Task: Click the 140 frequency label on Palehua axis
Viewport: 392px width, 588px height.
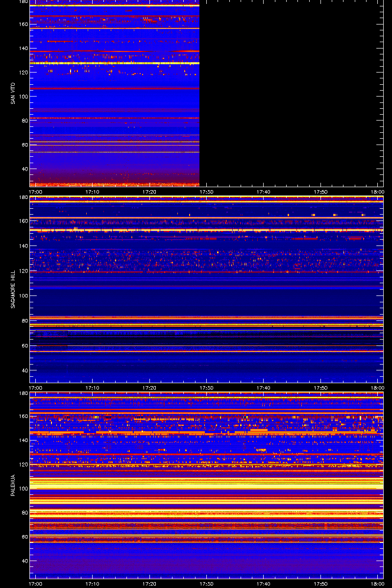Action: point(23,440)
